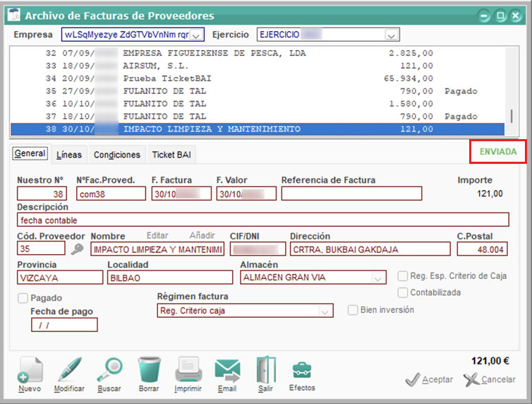Click Editar link above Nombre field
532x404 pixels.
pyautogui.click(x=157, y=236)
